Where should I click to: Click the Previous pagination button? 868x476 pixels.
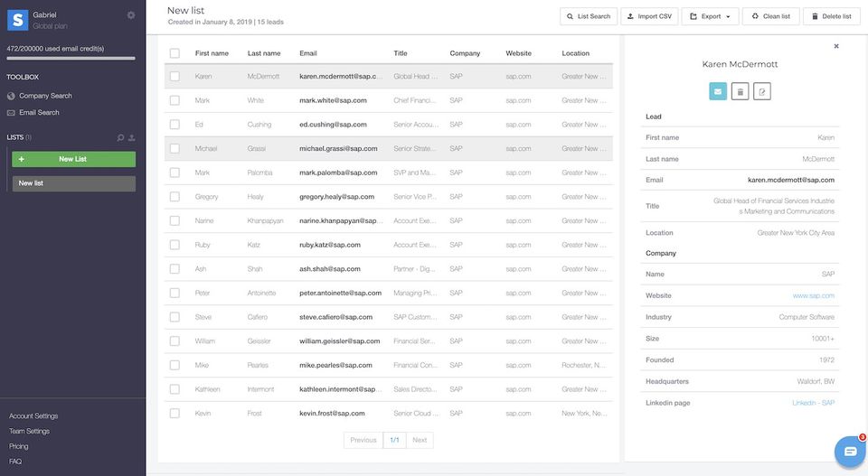coord(363,440)
